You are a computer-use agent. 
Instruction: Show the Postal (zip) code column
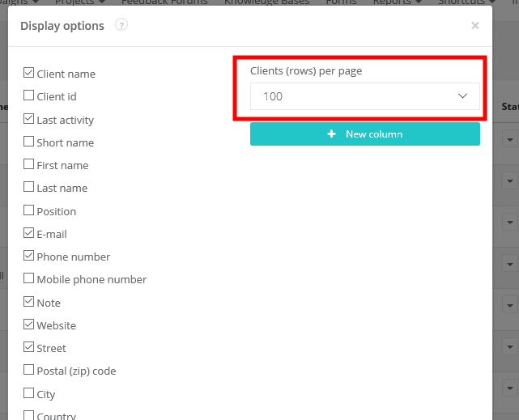pos(29,371)
